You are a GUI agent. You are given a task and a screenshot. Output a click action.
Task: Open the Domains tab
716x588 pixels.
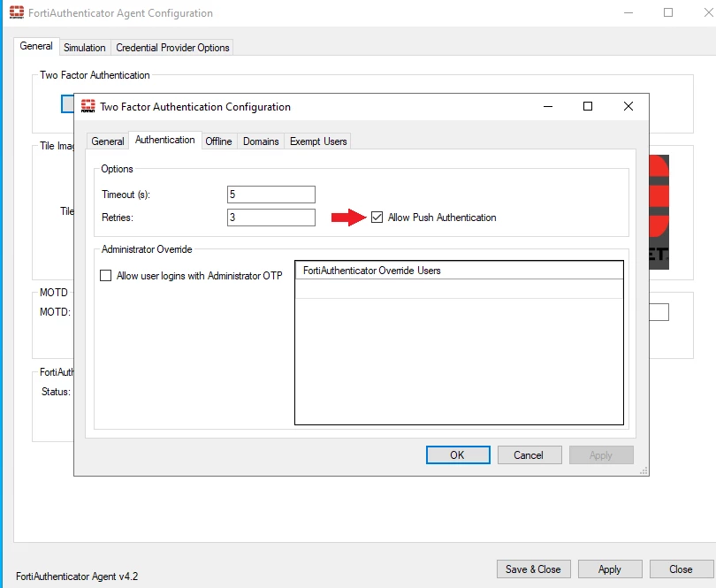coord(261,141)
